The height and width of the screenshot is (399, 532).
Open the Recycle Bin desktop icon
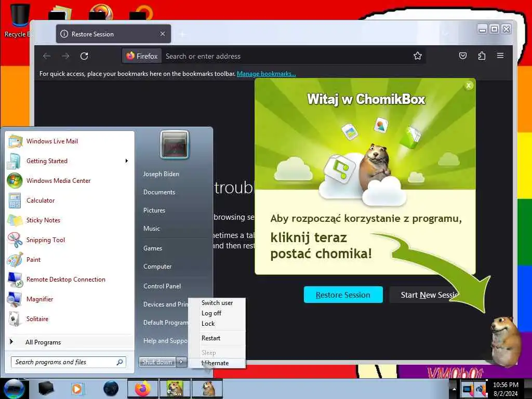[x=19, y=20]
